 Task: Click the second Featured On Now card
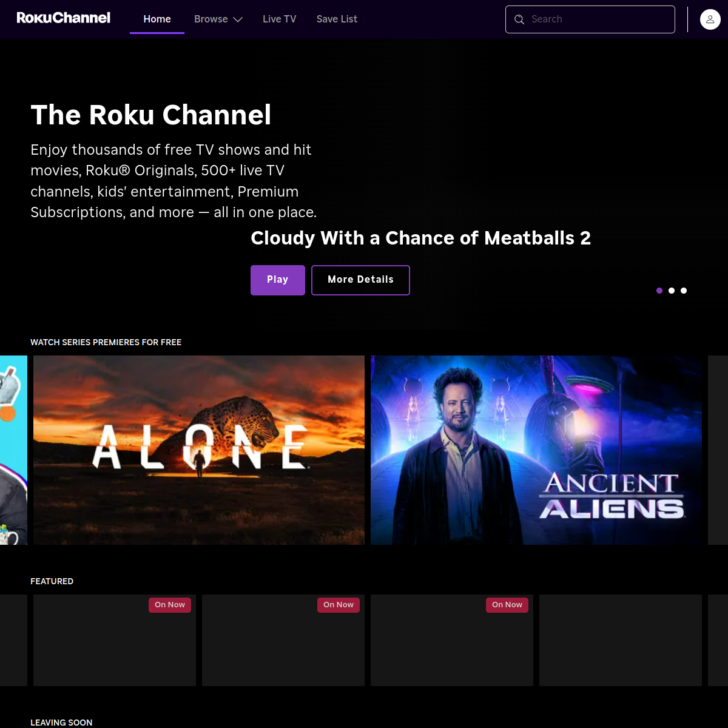[283, 640]
